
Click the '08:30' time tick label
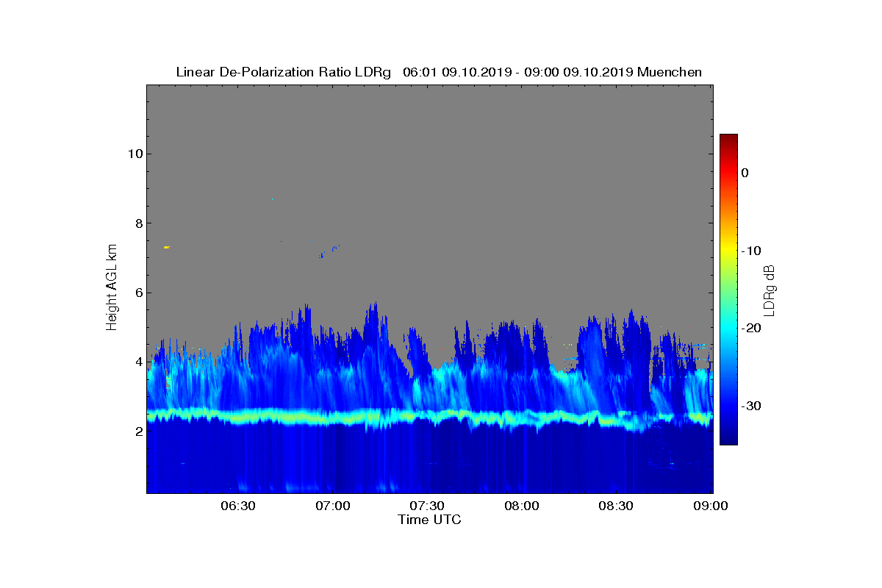[617, 506]
